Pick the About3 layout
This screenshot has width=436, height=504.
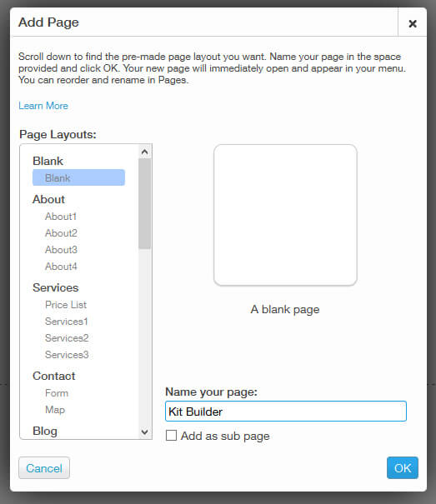(61, 250)
